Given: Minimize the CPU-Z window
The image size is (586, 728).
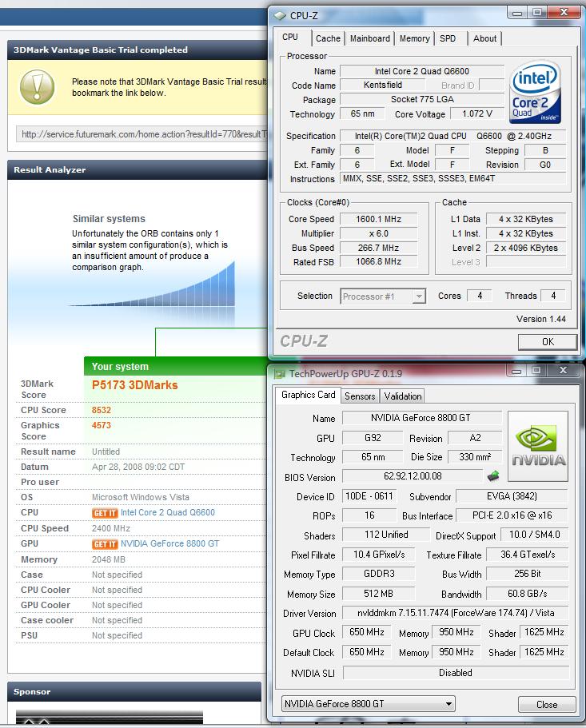Looking at the screenshot, I should click(x=516, y=13).
